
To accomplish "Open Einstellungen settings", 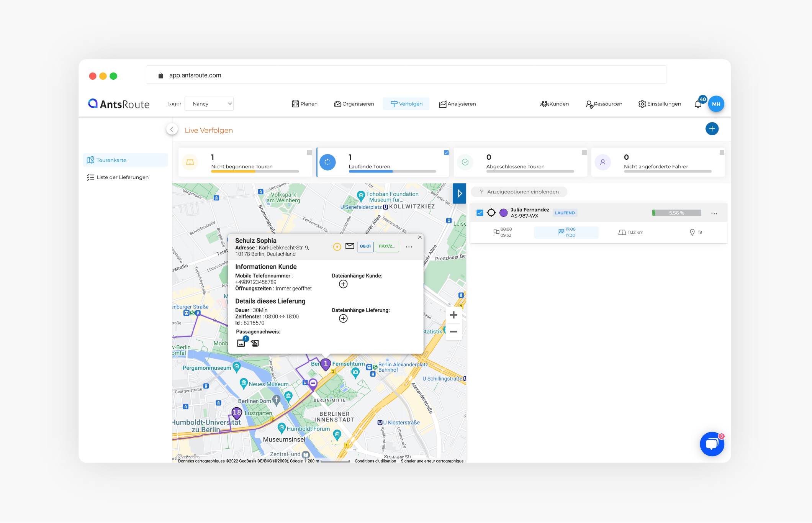I will [660, 104].
